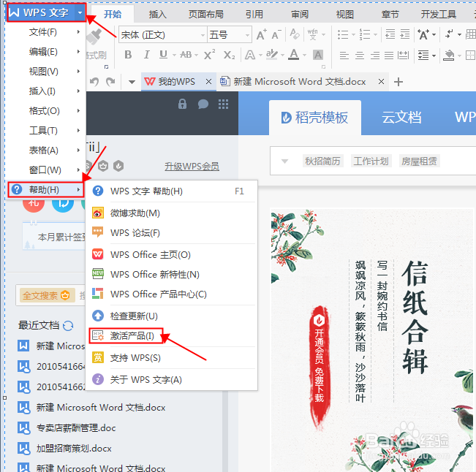Open chat bubble icon in dark panel
The image size is (476, 472).
point(203,104)
